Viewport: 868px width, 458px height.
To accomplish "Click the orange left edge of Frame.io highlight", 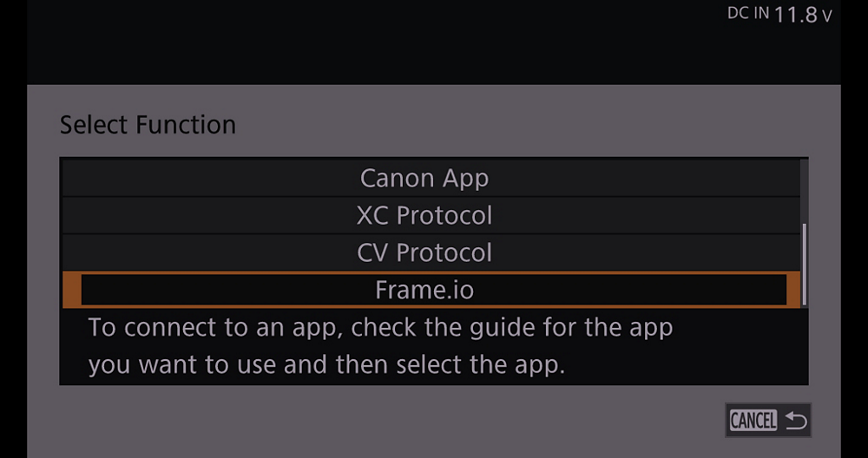I will click(71, 290).
